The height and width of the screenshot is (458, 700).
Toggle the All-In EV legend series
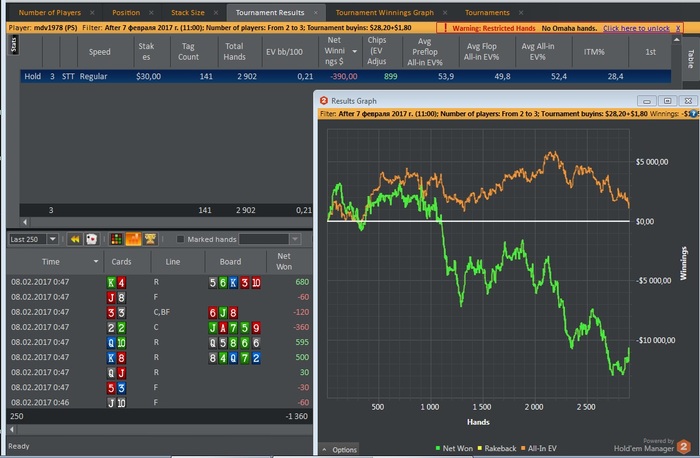(538, 448)
